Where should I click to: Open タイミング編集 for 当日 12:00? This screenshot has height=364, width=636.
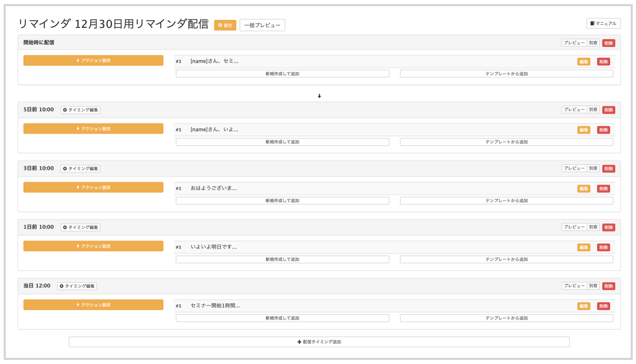pyautogui.click(x=77, y=286)
